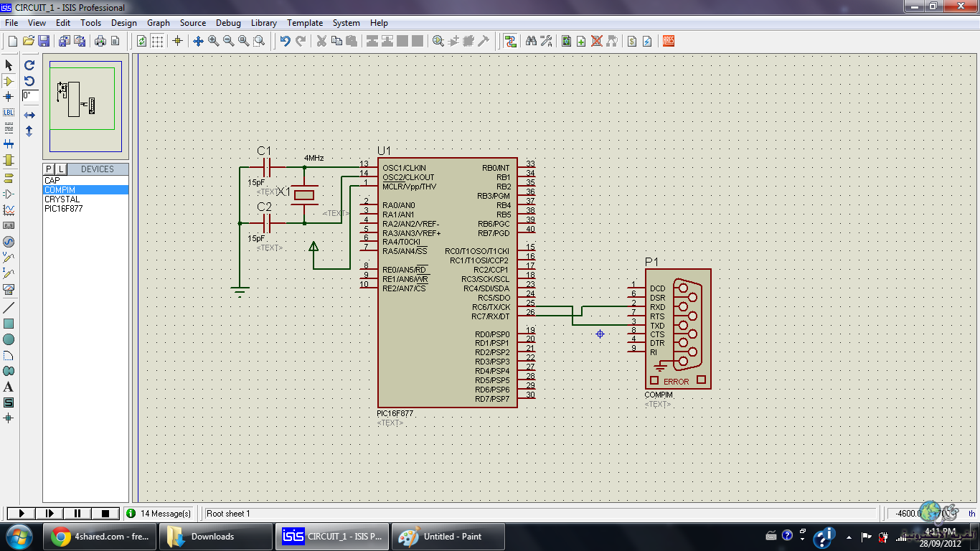Viewport: 980px width, 551px height.
Task: Toggle the grid display button
Action: click(x=157, y=41)
